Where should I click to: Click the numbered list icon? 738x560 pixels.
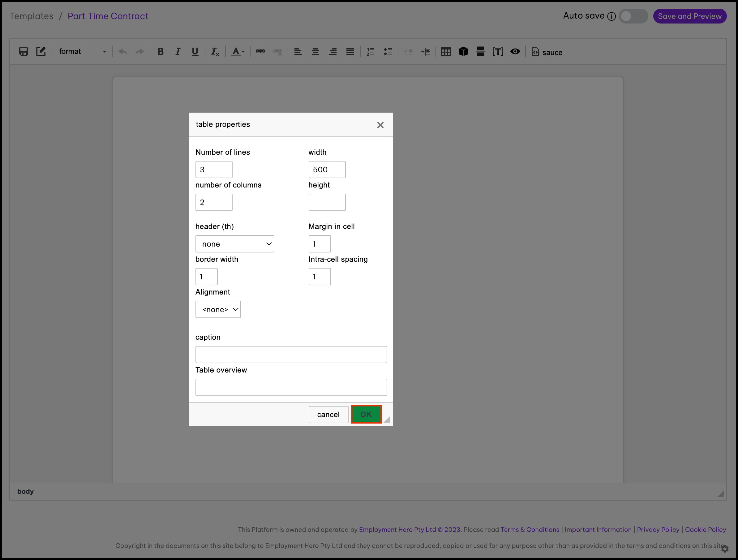click(370, 51)
